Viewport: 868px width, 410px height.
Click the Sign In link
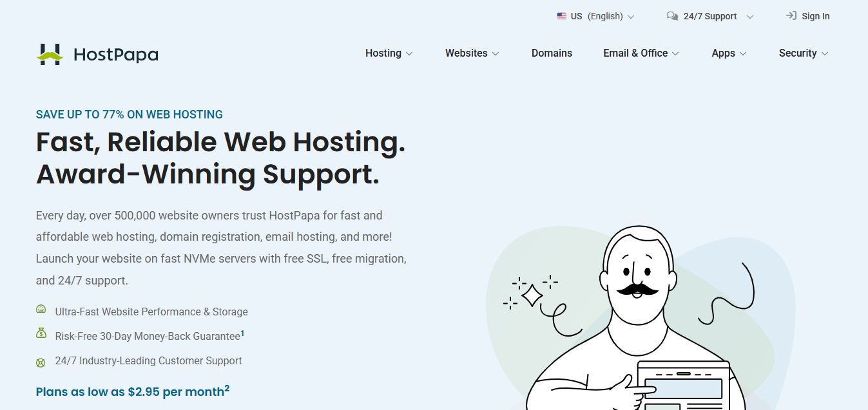pyautogui.click(x=816, y=16)
